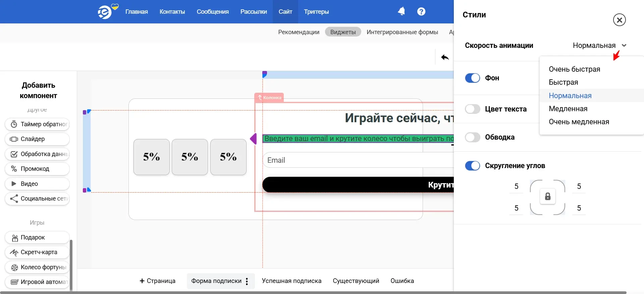Open the three-dot menu on Форма подписки
This screenshot has height=294, width=644.
(247, 281)
